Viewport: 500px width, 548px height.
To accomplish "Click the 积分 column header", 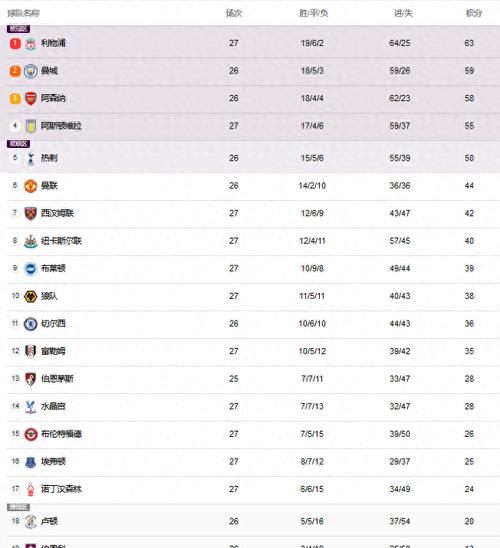I will click(x=474, y=13).
